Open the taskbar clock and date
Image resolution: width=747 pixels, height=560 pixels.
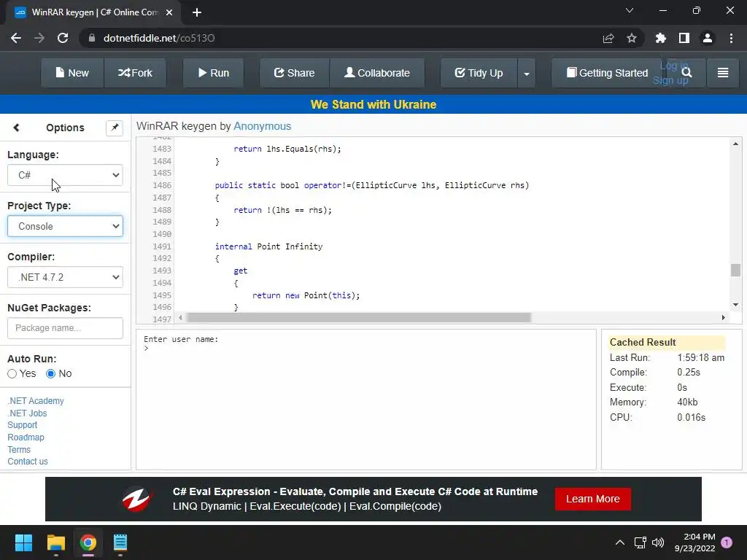(695, 542)
